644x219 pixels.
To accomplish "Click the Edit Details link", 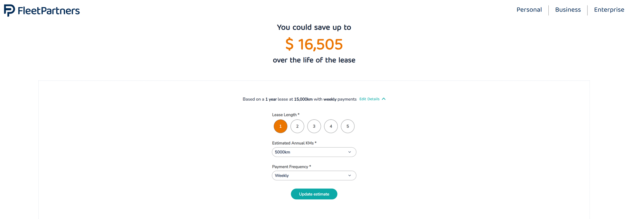I will pos(369,99).
